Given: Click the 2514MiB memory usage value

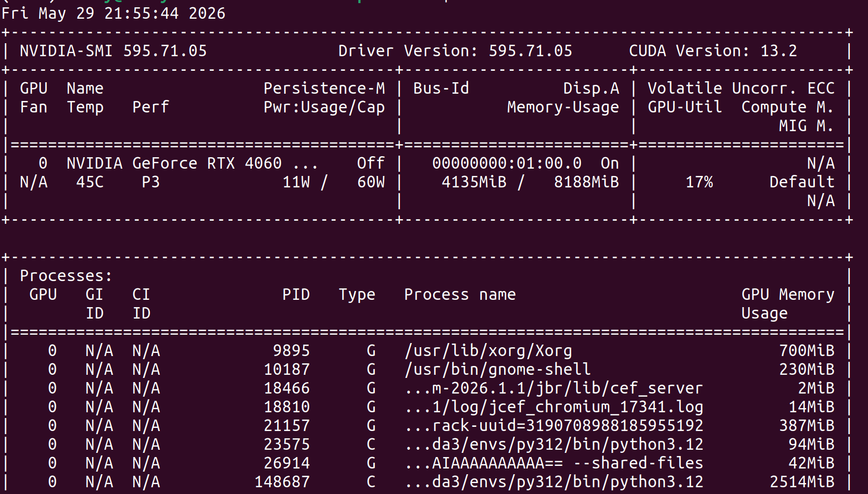Looking at the screenshot, I should [x=802, y=482].
